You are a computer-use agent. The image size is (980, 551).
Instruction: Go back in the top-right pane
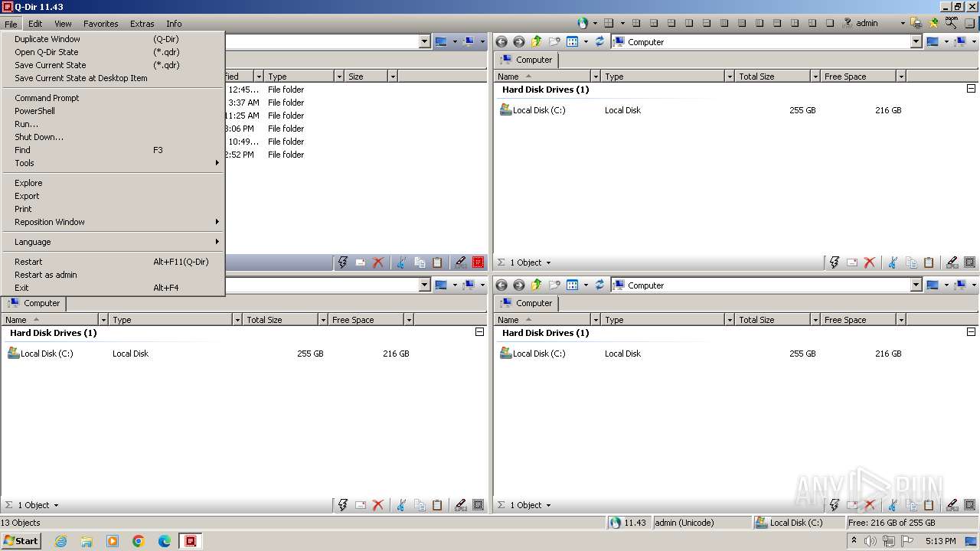pyautogui.click(x=501, y=42)
